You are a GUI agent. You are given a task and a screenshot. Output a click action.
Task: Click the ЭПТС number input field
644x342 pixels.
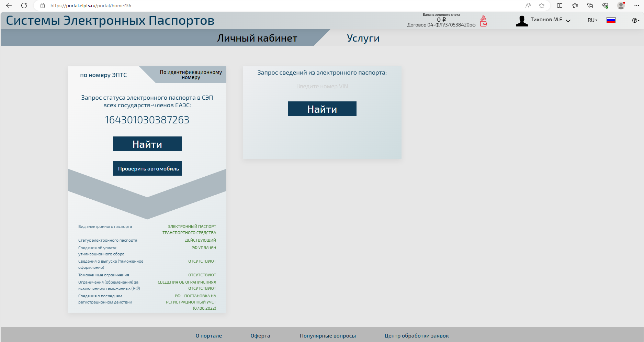(147, 120)
